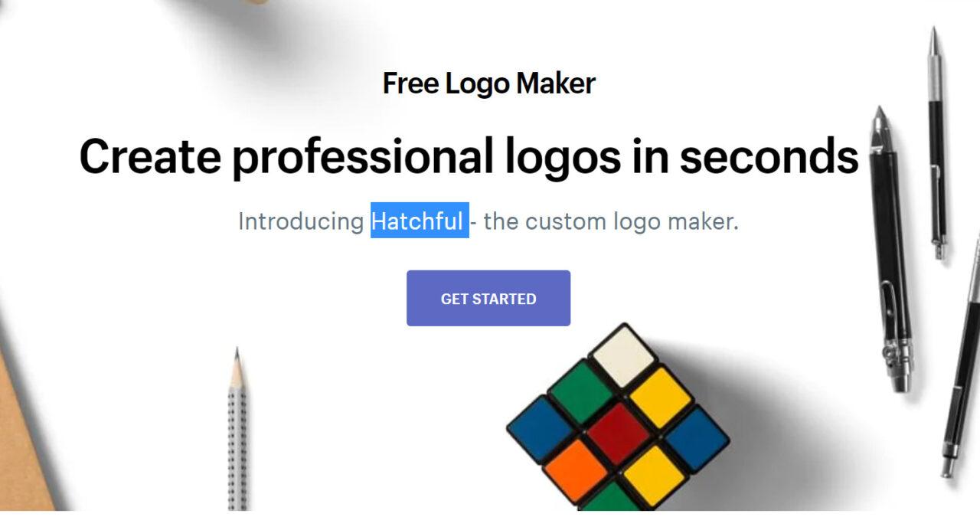Click 'the custom logo maker' text
Image resolution: width=980 pixels, height=517 pixels.
(611, 221)
